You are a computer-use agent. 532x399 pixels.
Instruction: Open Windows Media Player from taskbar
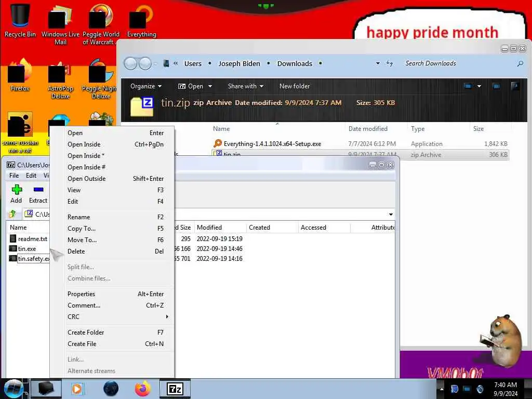tap(77, 389)
